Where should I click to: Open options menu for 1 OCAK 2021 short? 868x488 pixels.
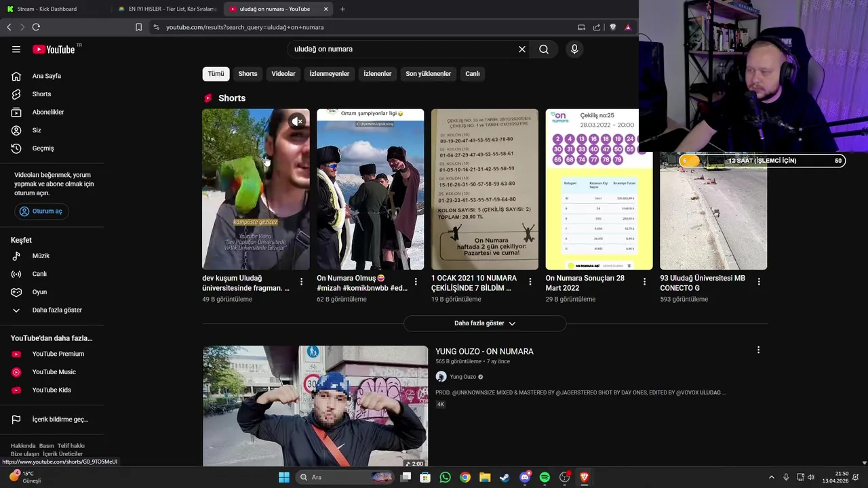[x=530, y=281]
